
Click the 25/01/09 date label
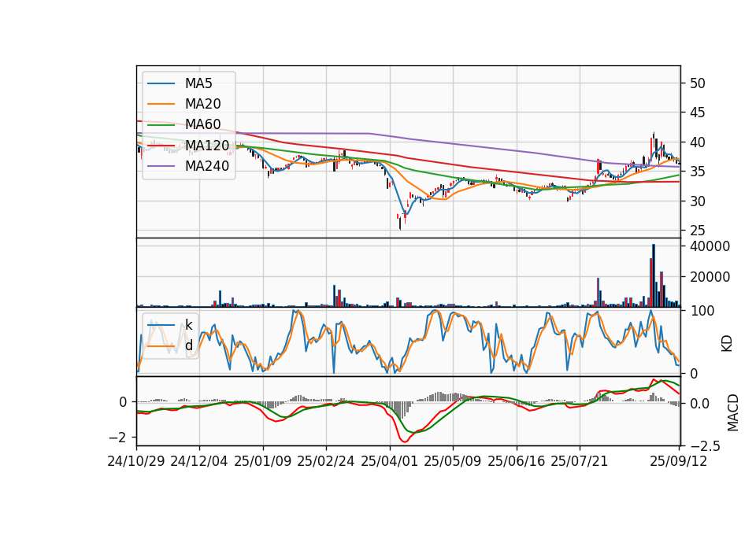[x=263, y=461]
